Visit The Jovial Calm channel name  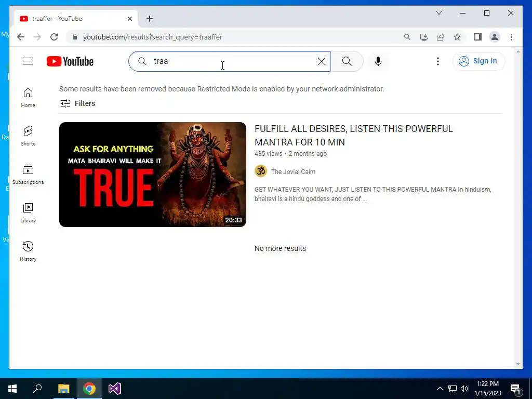[x=293, y=171]
